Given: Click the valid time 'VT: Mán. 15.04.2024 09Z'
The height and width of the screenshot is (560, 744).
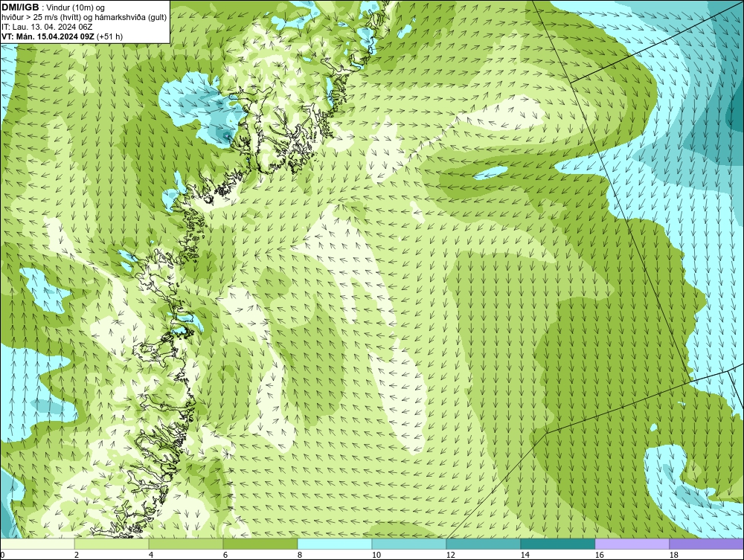Looking at the screenshot, I should coord(48,36).
